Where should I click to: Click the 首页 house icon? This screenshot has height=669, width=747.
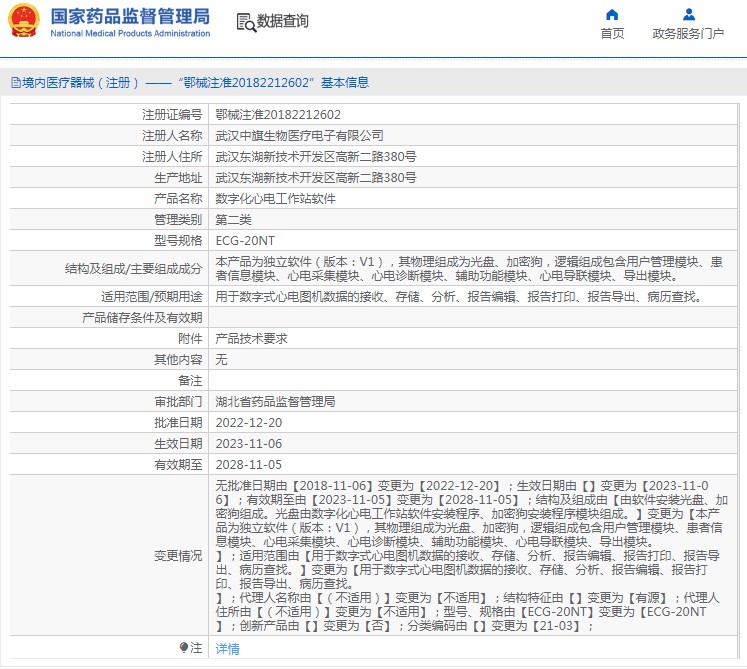[612, 15]
